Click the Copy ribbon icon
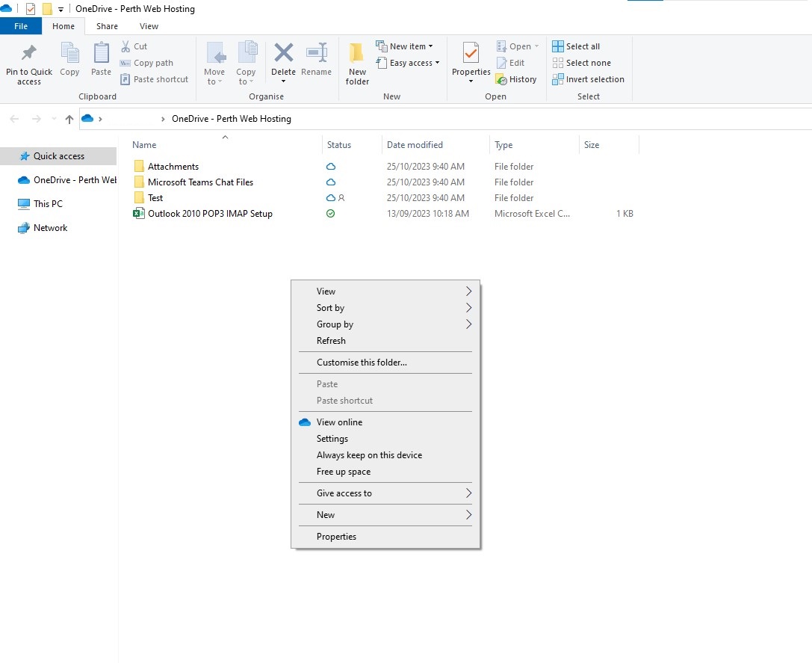 [x=69, y=53]
